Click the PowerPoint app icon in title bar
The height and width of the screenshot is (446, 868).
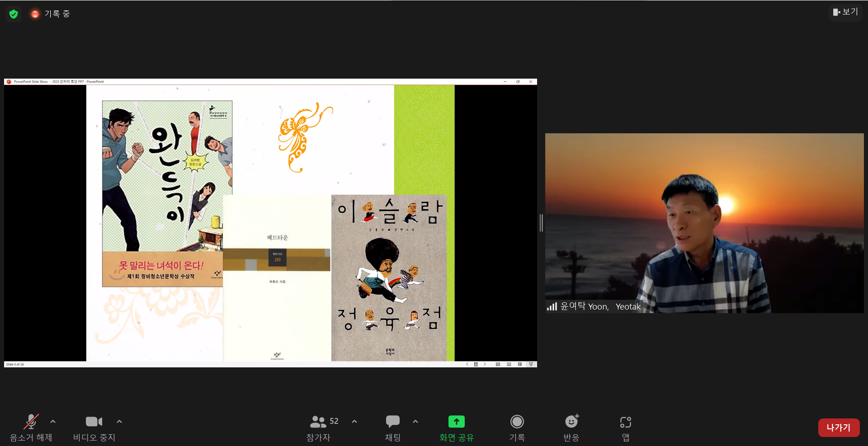[9, 82]
